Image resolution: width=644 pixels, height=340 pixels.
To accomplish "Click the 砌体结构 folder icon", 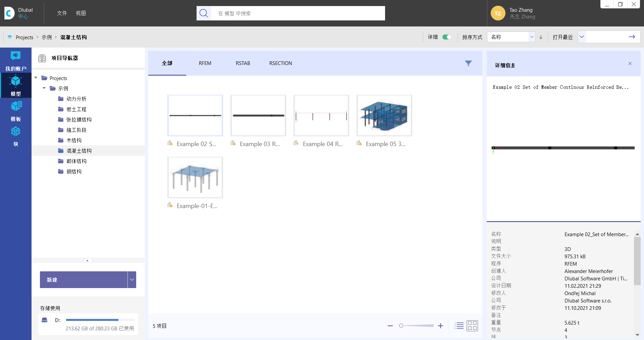I will [x=61, y=161].
